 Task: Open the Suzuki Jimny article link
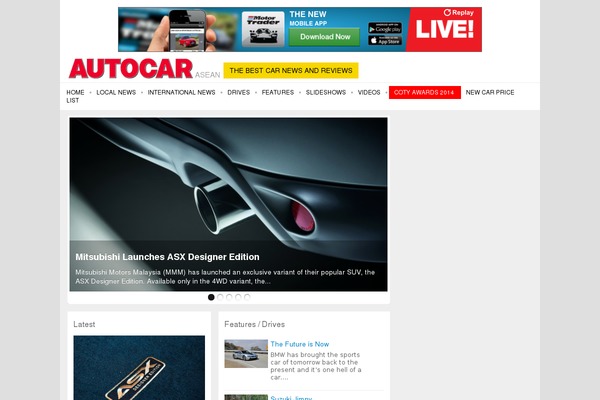[x=291, y=398]
